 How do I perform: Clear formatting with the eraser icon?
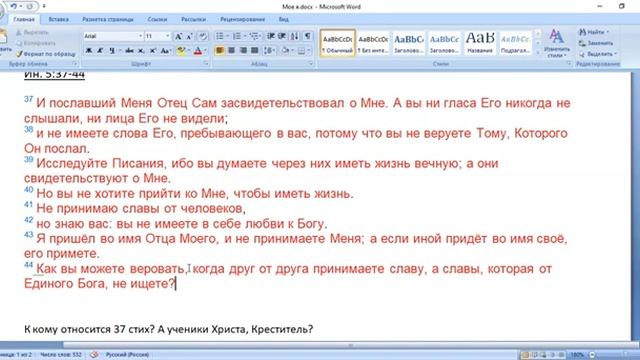[x=202, y=36]
